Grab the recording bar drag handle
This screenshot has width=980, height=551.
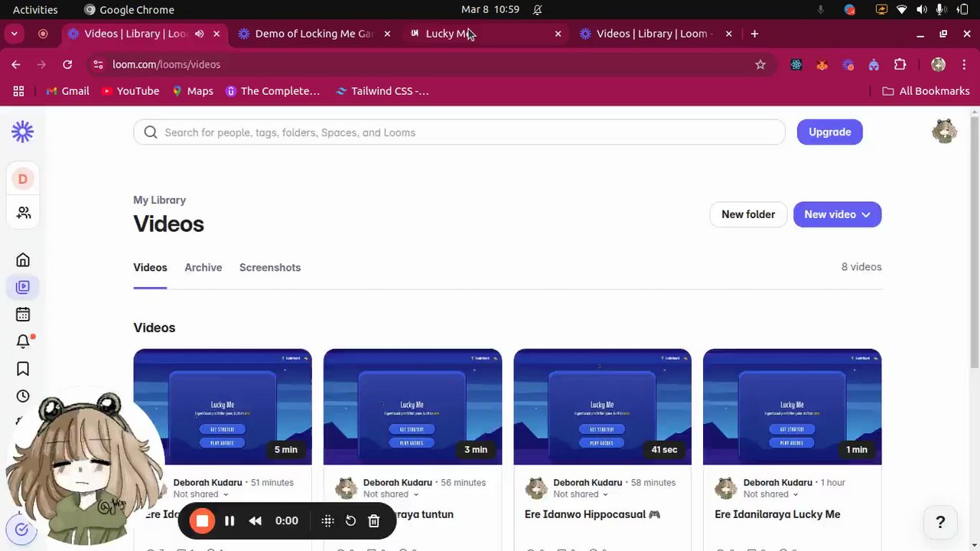327,521
